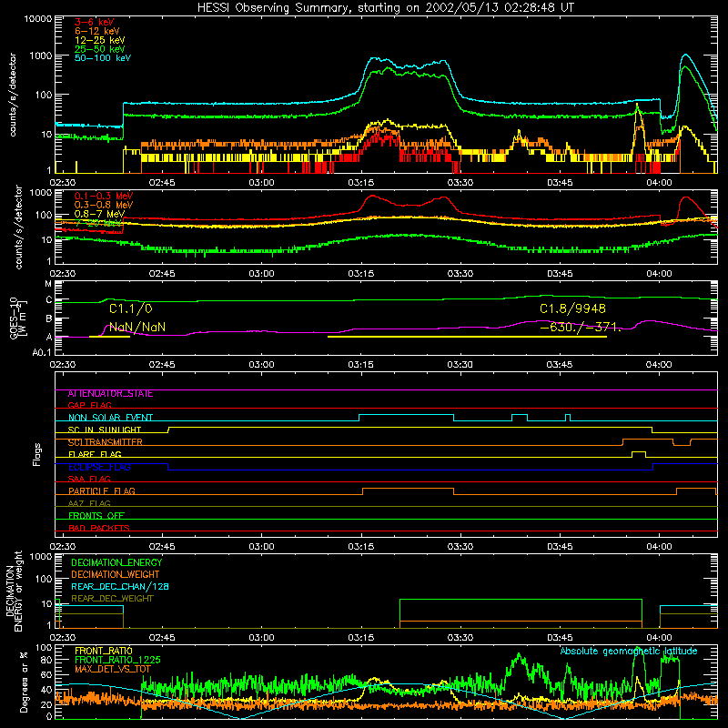Click the green 7-20 MeV legend label
Image resolution: width=728 pixels, height=728 pixels.
[x=98, y=223]
